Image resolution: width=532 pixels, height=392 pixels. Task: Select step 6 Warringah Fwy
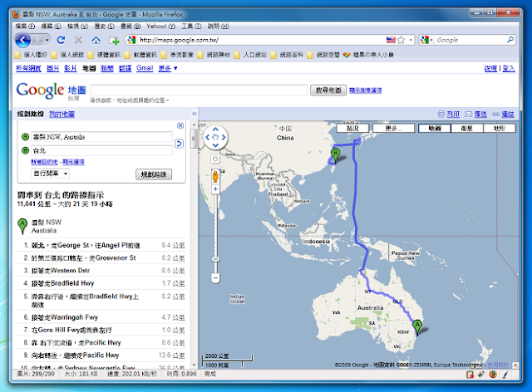click(x=101, y=317)
